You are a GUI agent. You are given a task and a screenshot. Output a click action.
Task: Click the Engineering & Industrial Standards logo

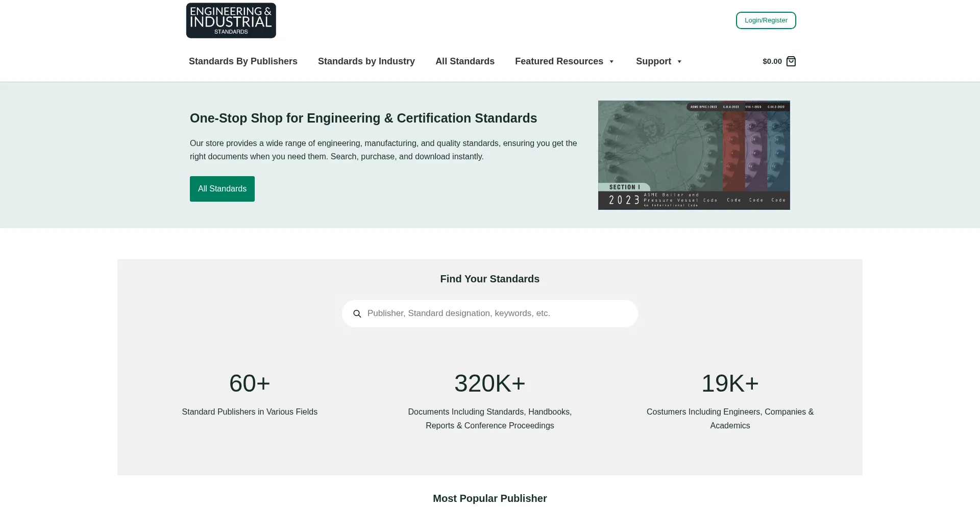231,20
